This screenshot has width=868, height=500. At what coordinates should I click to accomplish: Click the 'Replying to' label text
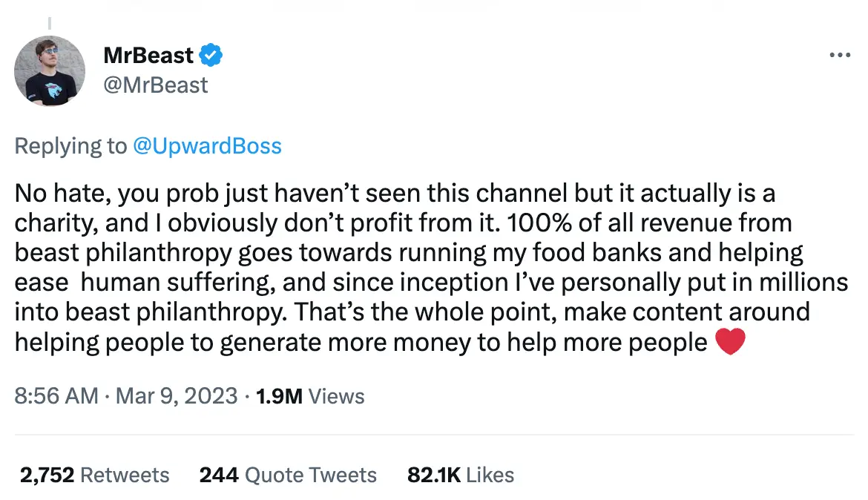click(68, 145)
